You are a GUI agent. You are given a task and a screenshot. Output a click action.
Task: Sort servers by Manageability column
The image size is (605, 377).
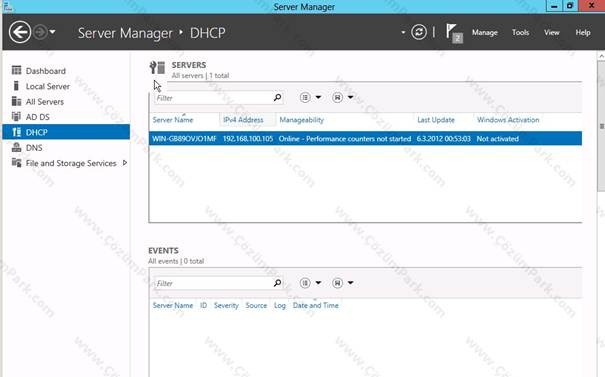click(301, 120)
